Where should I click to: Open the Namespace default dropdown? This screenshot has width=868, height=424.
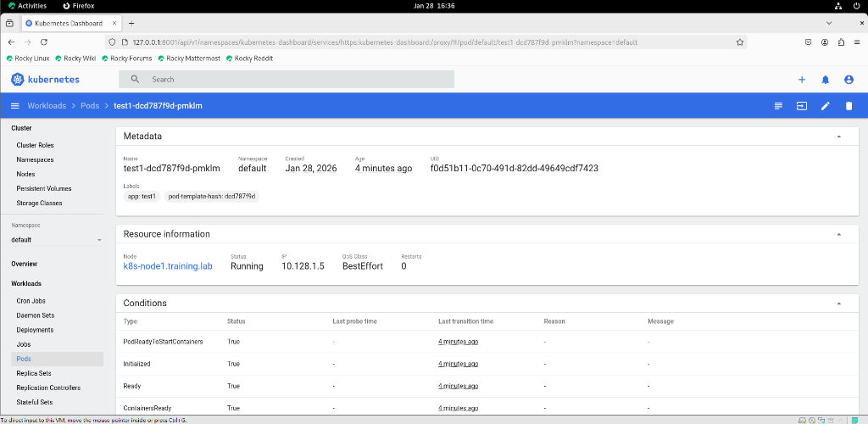(x=57, y=240)
